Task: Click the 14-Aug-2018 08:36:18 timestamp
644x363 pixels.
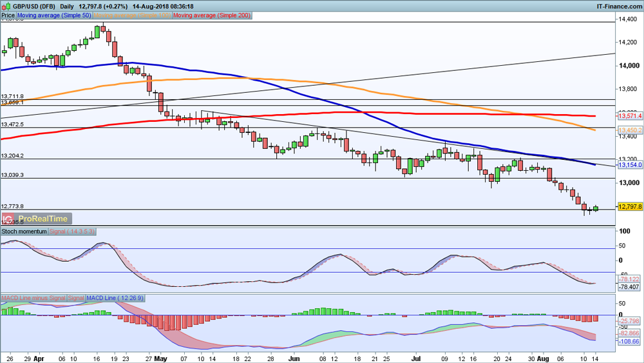Action: point(163,6)
